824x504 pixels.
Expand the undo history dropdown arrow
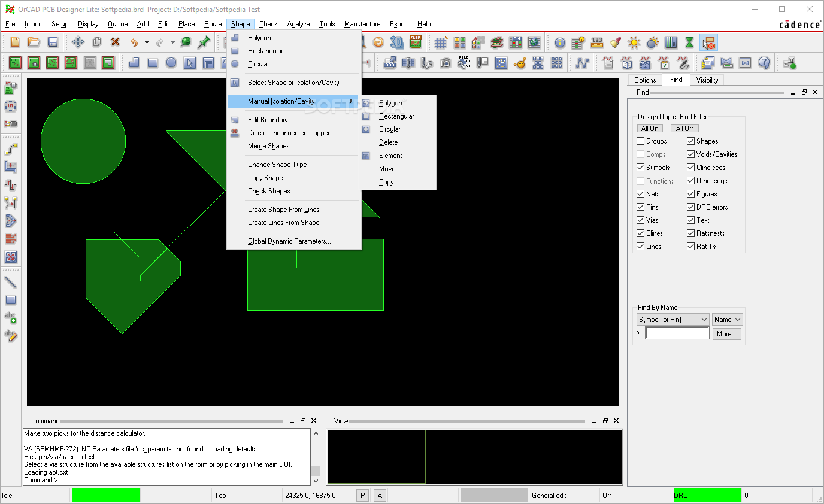tap(147, 42)
